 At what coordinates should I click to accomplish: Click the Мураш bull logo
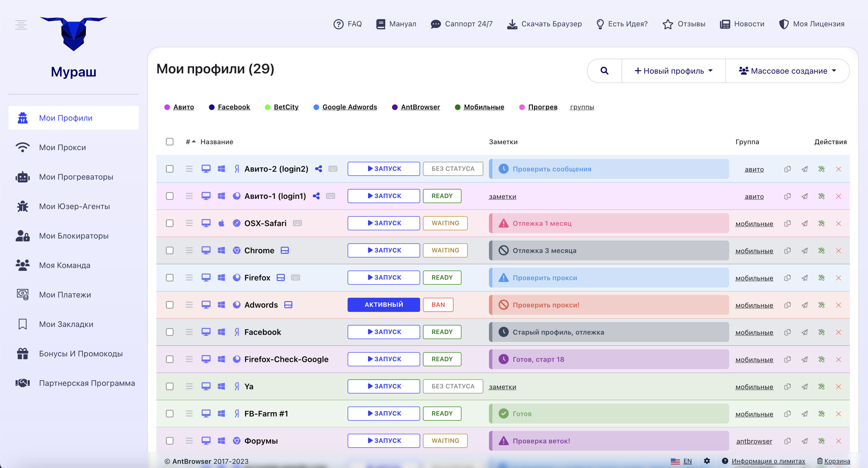pos(73,34)
